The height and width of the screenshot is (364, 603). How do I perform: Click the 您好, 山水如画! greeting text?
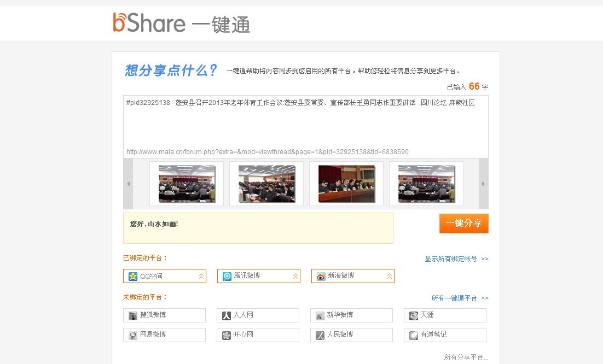tap(154, 224)
